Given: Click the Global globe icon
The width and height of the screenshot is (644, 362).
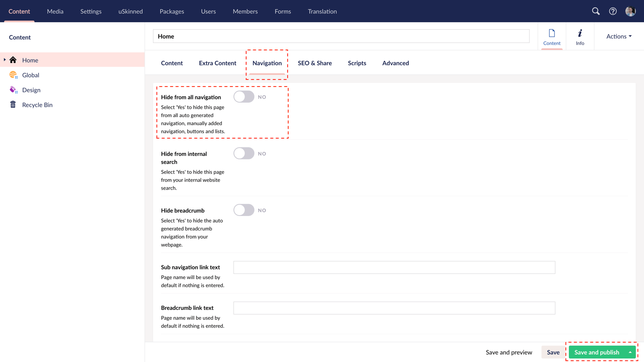Looking at the screenshot, I should click(13, 75).
